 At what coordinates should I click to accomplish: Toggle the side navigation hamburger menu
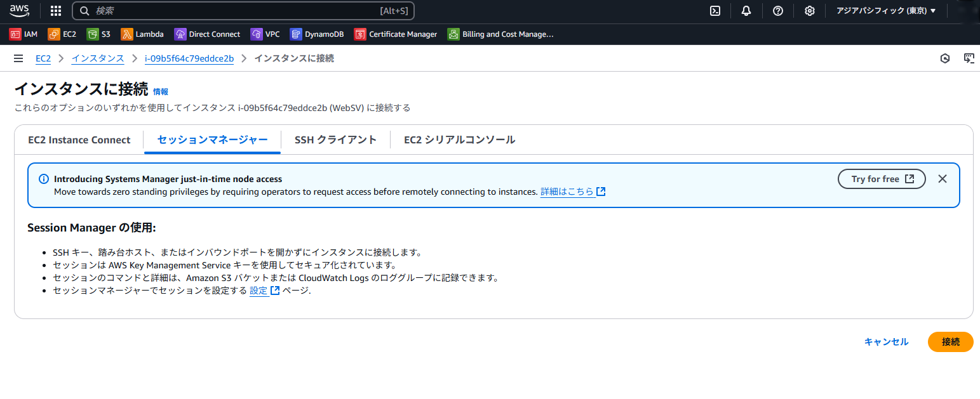(18, 58)
